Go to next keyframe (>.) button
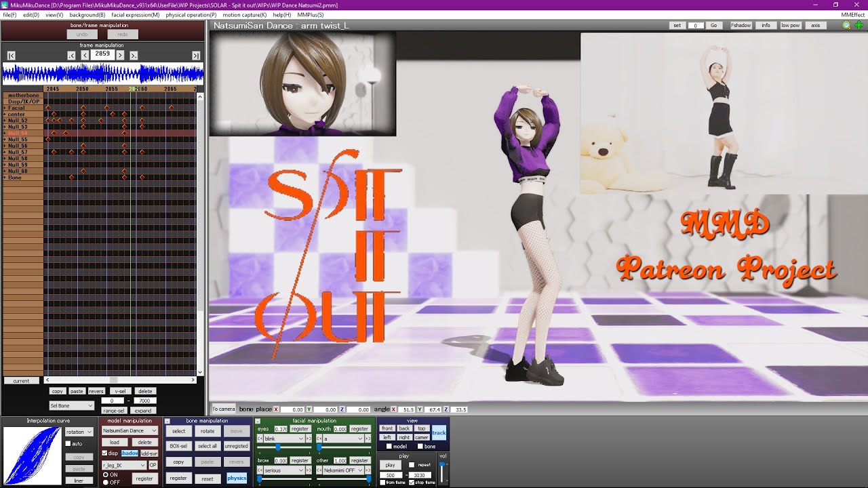 click(134, 56)
